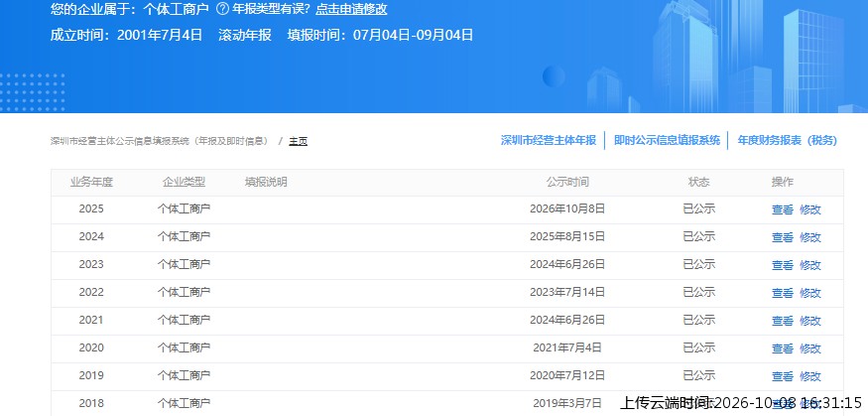Image resolution: width=868 pixels, height=416 pixels.
Task: Click the year cell 2019
Action: (x=91, y=375)
